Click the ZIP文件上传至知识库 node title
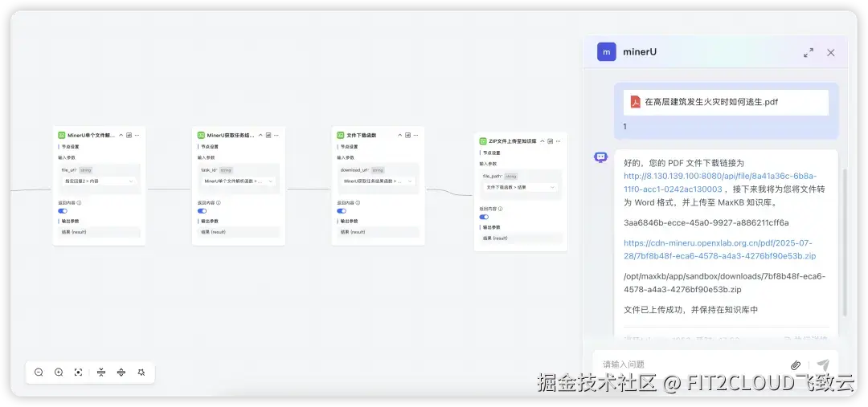Image resolution: width=868 pixels, height=407 pixels. point(513,141)
